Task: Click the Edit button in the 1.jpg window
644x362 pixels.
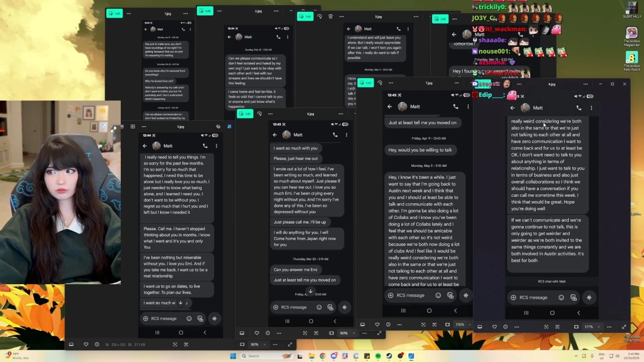Action: [x=114, y=13]
